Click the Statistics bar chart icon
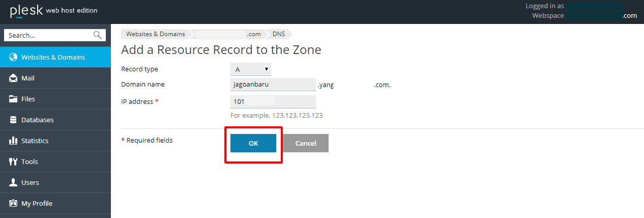The image size is (644, 218). click(x=13, y=141)
